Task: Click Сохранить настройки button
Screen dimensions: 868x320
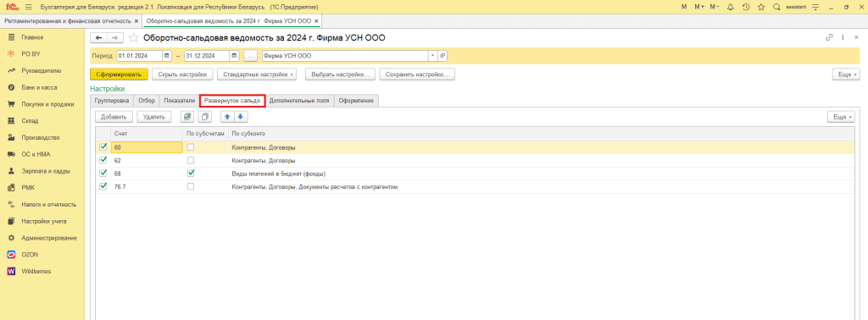Action: pyautogui.click(x=417, y=74)
